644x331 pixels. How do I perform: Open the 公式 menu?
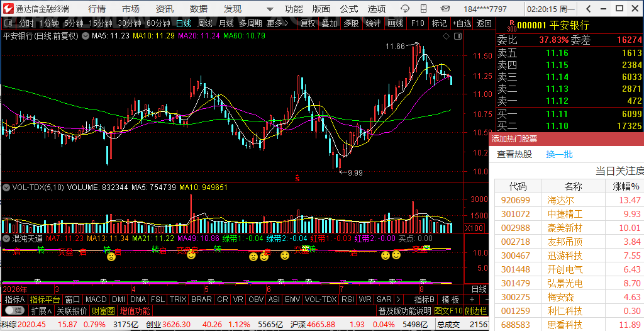point(348,9)
